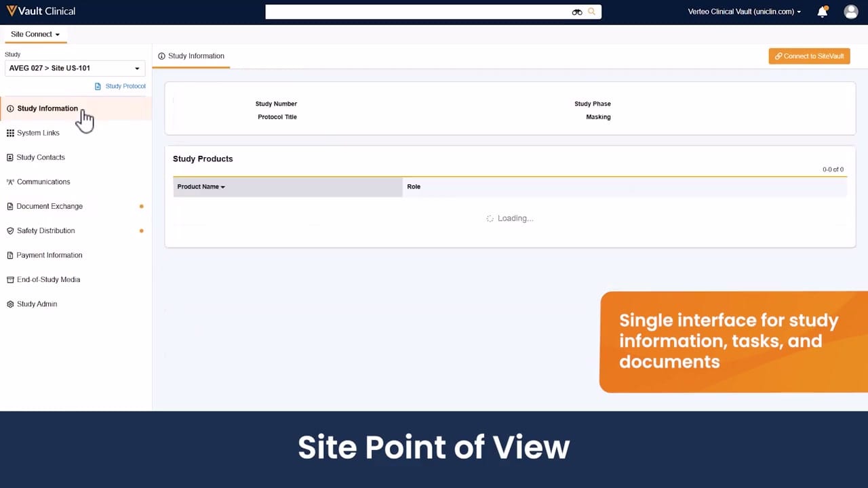The width and height of the screenshot is (868, 488).
Task: Open Study Contacts in the sidebar
Action: click(x=41, y=157)
